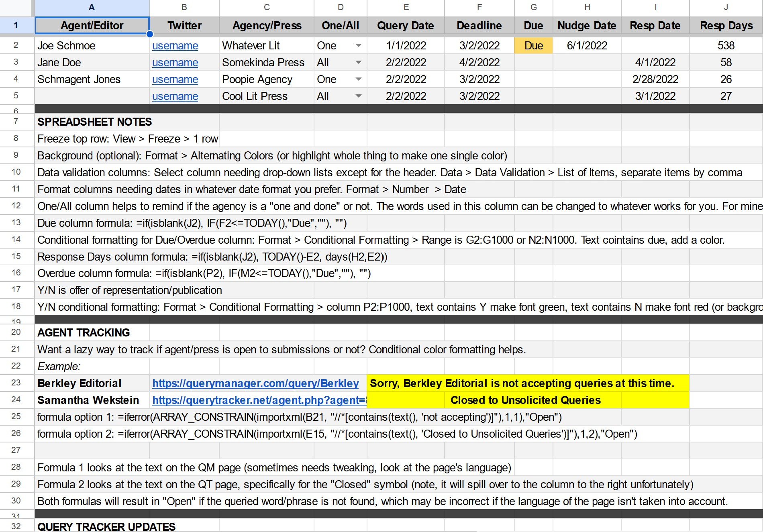Select the Somekinda Press cell

pyautogui.click(x=267, y=63)
